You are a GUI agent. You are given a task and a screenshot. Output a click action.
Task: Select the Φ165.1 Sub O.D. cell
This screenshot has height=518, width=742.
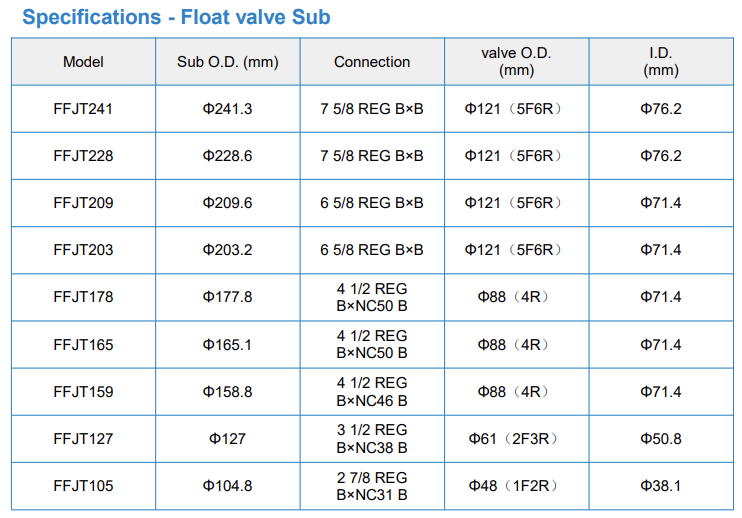[x=228, y=344]
